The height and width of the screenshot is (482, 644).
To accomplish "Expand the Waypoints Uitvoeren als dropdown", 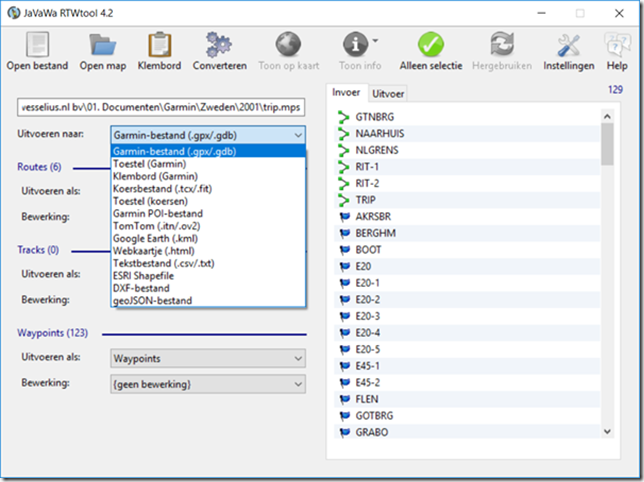I will coord(297,358).
